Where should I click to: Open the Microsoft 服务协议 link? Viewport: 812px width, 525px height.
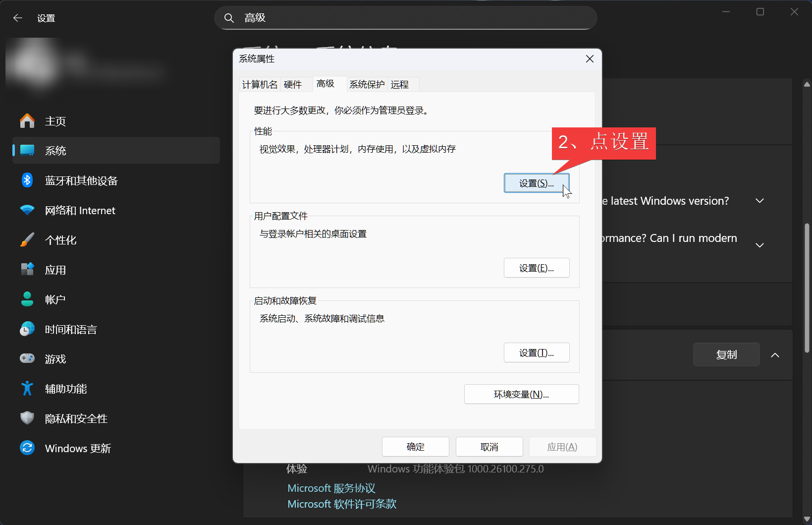click(331, 488)
